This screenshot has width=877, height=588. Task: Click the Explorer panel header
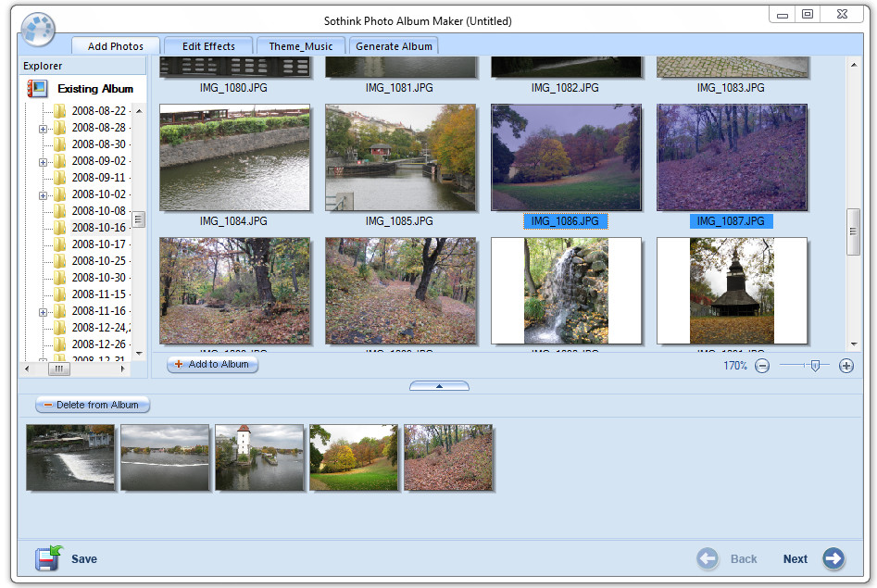pos(82,66)
